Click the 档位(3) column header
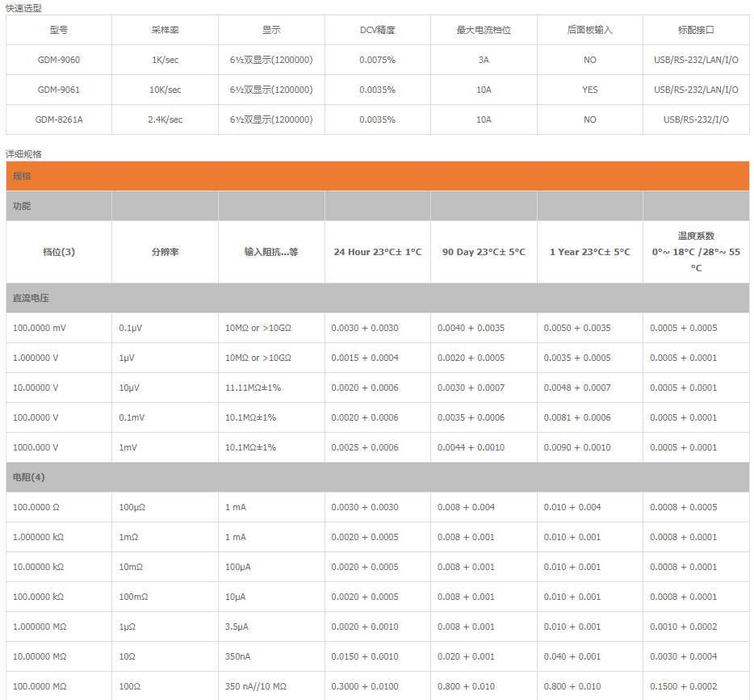The width and height of the screenshot is (754, 700). tap(59, 252)
